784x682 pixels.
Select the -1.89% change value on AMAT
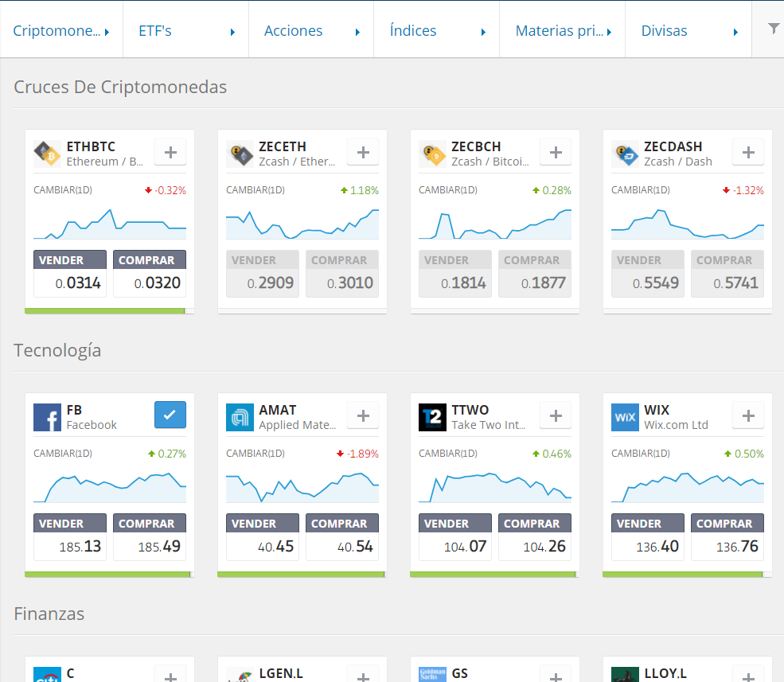tap(362, 454)
